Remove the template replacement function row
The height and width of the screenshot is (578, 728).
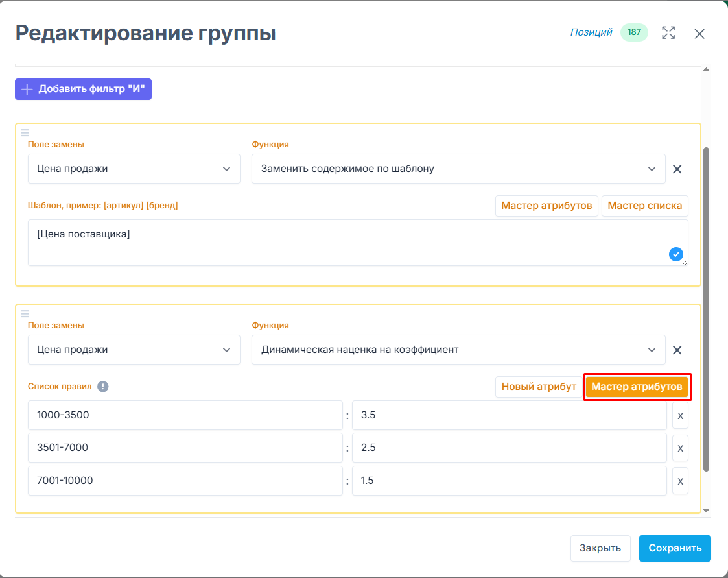[677, 169]
